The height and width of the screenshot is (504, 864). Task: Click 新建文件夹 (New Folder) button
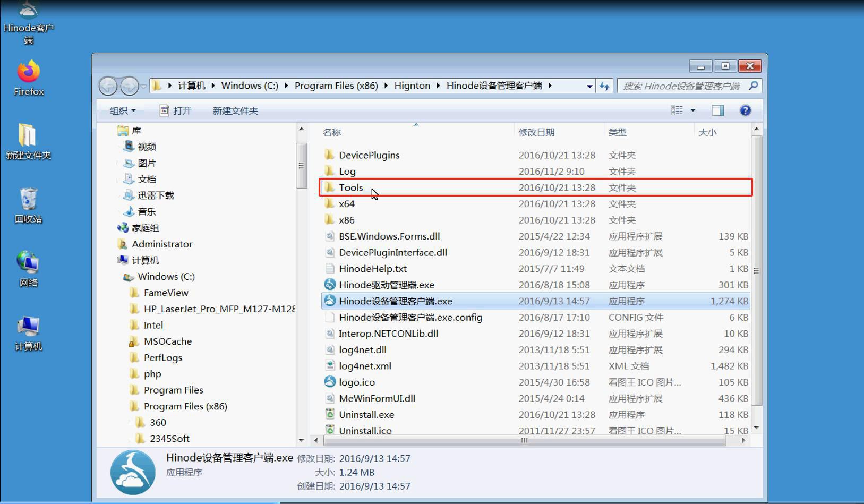pyautogui.click(x=235, y=110)
